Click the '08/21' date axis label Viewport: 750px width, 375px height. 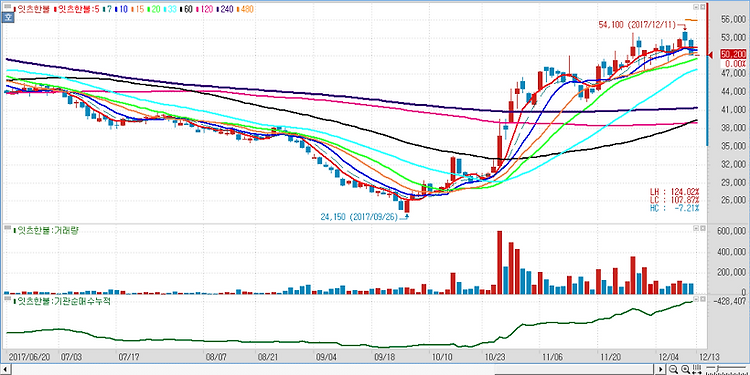click(268, 357)
